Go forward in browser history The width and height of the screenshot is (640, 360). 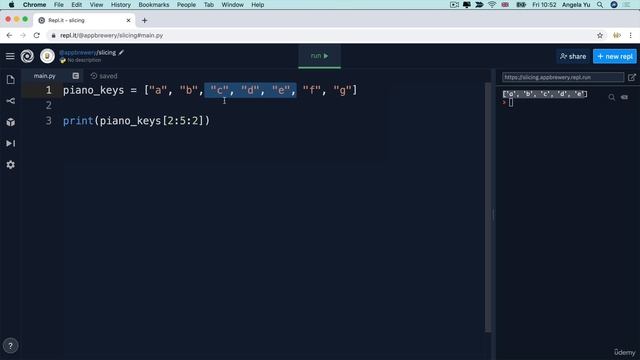click(x=23, y=36)
